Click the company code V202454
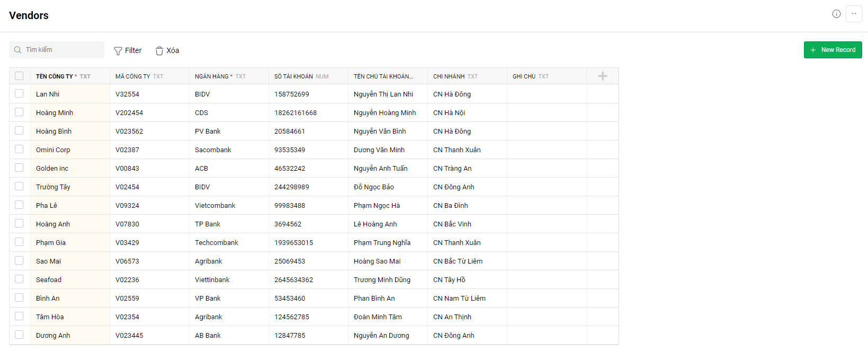Screen dimensions: 868x359 pyautogui.click(x=149, y=112)
